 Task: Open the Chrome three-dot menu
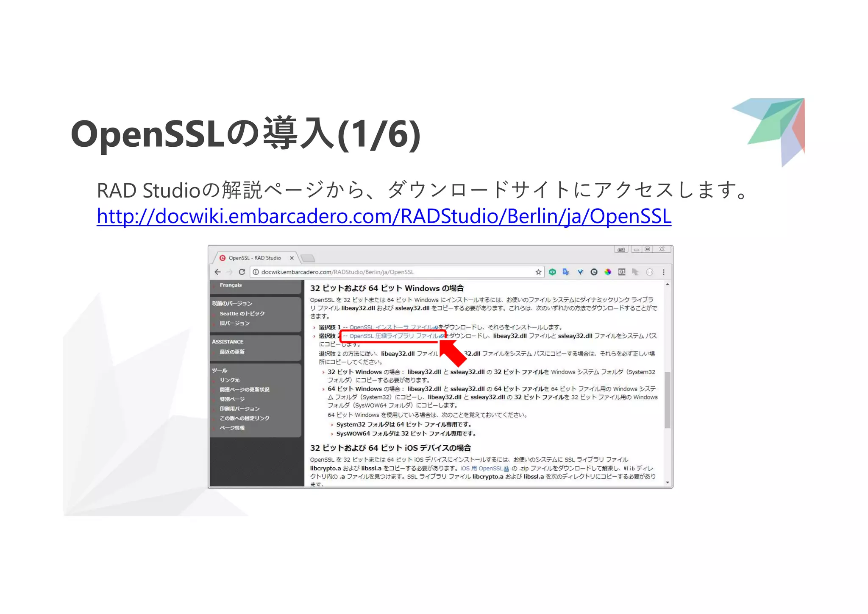(664, 272)
